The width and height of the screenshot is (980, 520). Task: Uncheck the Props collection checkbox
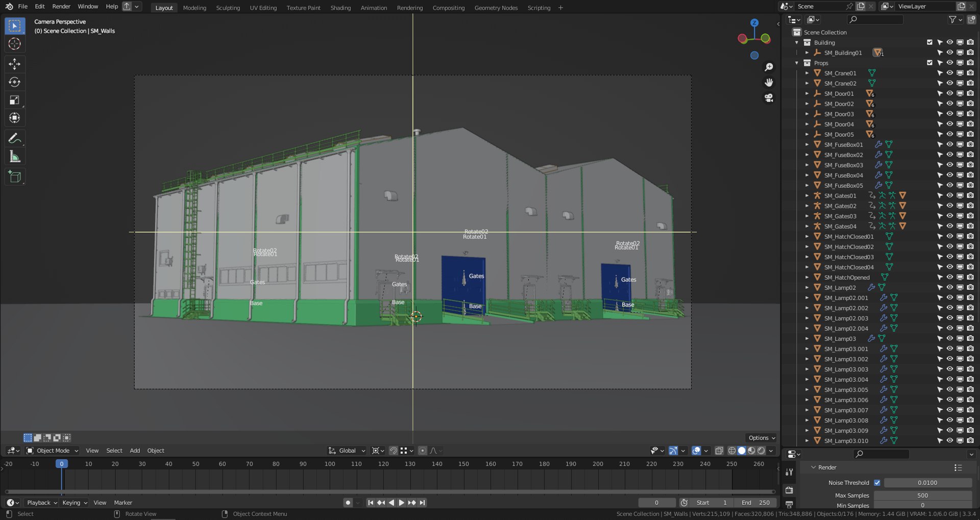tap(929, 63)
